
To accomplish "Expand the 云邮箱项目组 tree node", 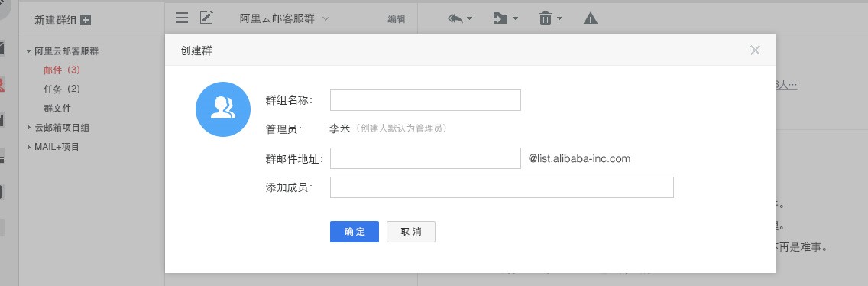I will click(29, 128).
